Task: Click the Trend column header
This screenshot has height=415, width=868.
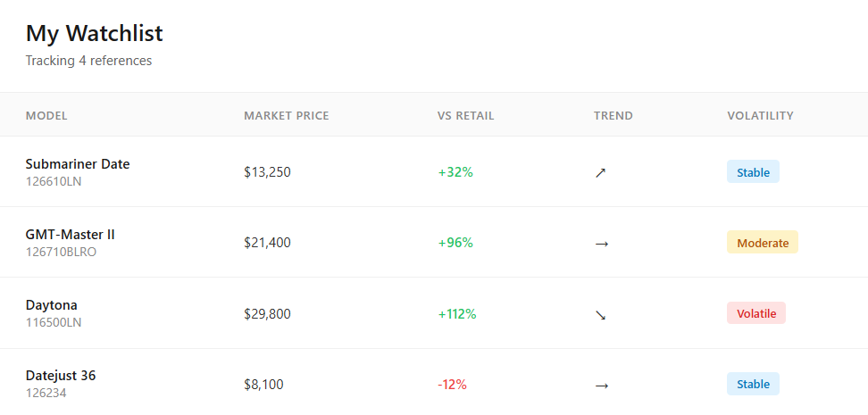Action: click(x=613, y=115)
